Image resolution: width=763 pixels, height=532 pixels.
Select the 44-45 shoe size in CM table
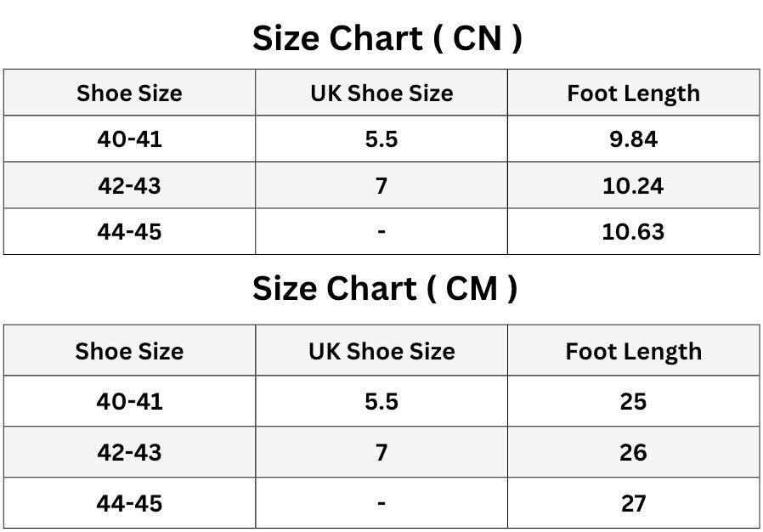click(129, 504)
